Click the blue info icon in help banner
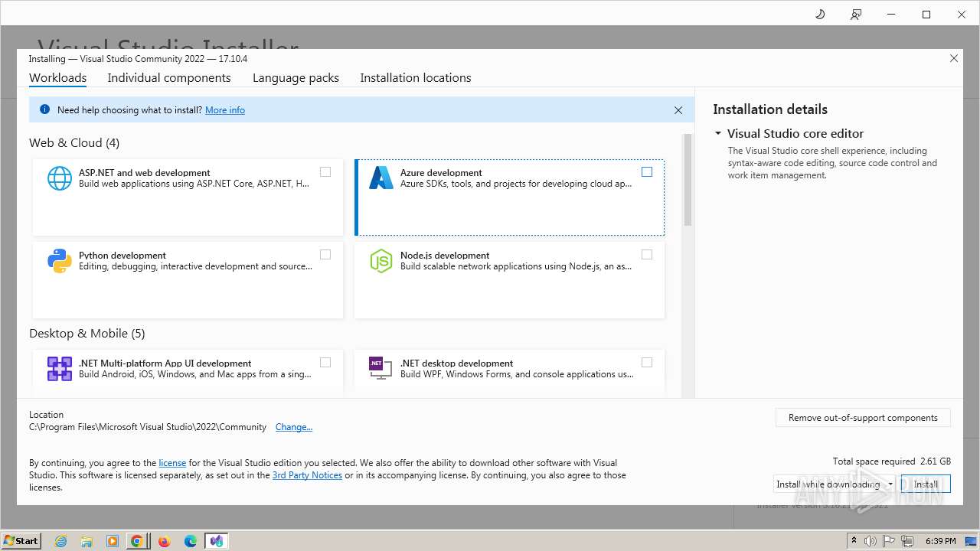 pos(44,109)
